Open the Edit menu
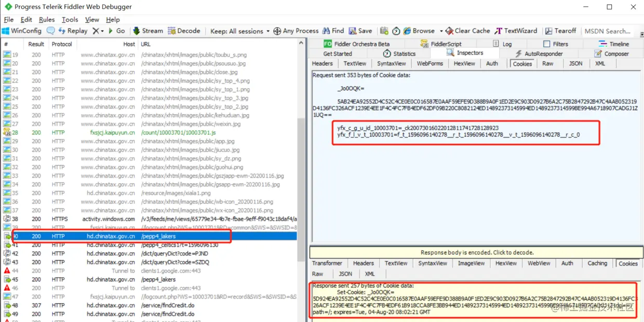644x322 pixels. [26, 20]
